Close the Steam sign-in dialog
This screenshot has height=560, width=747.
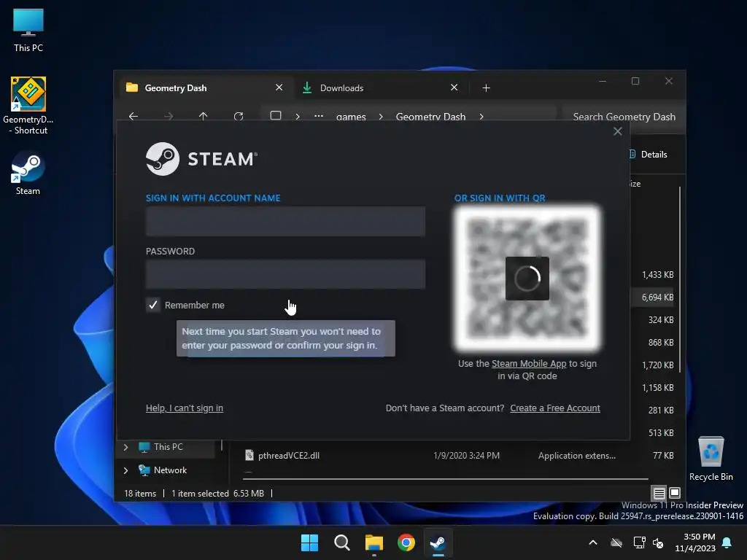617,131
